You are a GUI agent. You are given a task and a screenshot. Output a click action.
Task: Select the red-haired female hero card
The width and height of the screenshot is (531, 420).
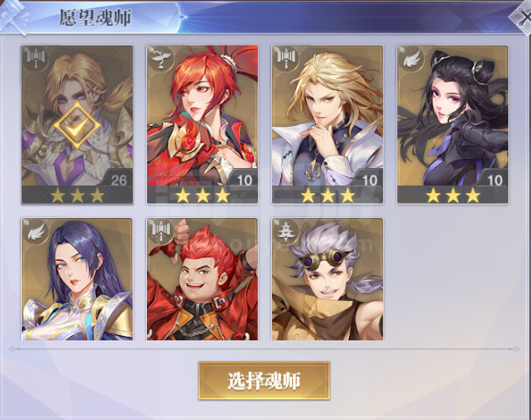202,124
